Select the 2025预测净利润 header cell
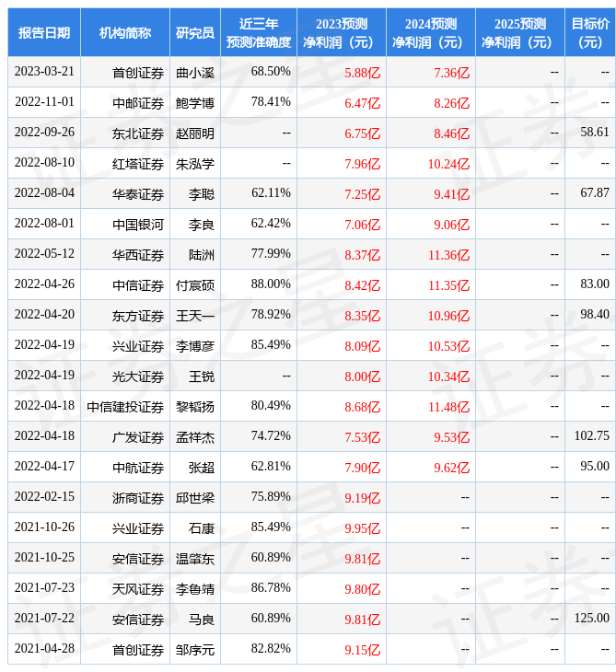Screen dimensions: 616x672 [x=520, y=32]
